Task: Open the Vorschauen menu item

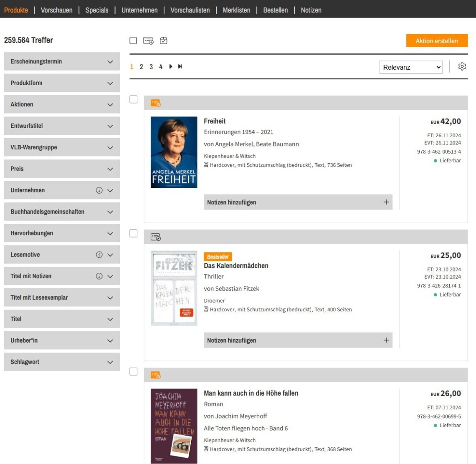Action: tap(56, 10)
